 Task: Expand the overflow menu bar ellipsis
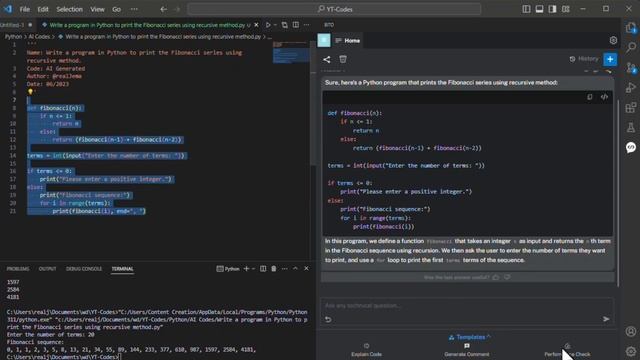(134, 9)
